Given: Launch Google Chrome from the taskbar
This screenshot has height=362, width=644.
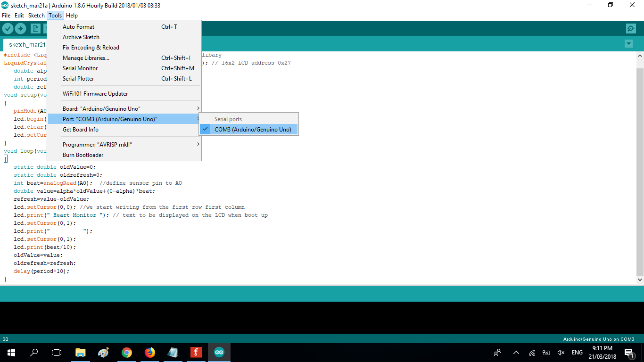Looking at the screenshot, I should (126, 353).
